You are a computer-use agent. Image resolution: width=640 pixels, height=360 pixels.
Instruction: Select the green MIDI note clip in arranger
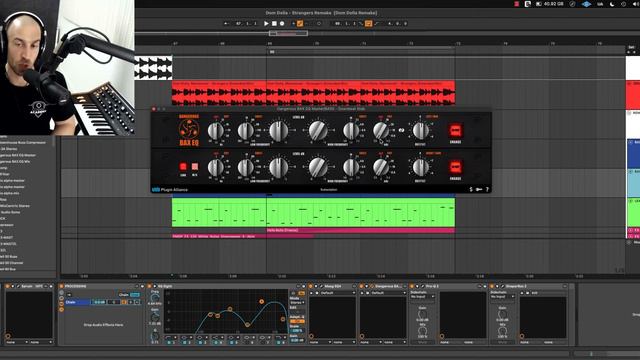(313, 213)
